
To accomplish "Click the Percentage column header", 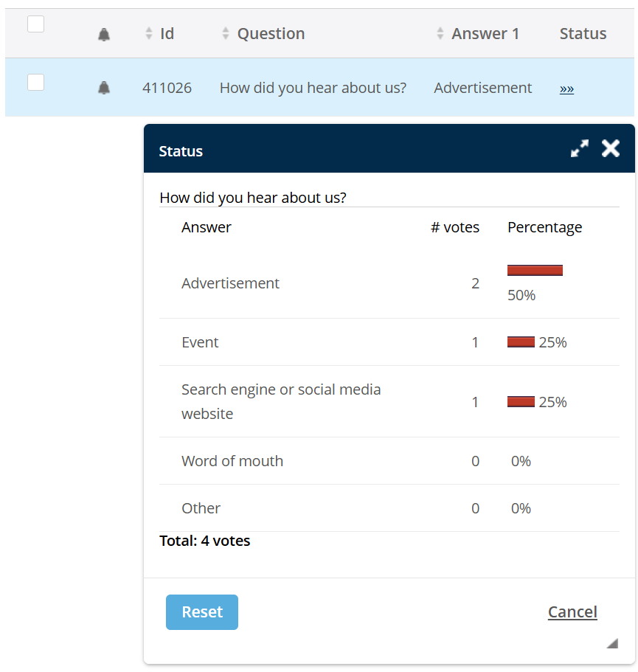I will [x=544, y=228].
